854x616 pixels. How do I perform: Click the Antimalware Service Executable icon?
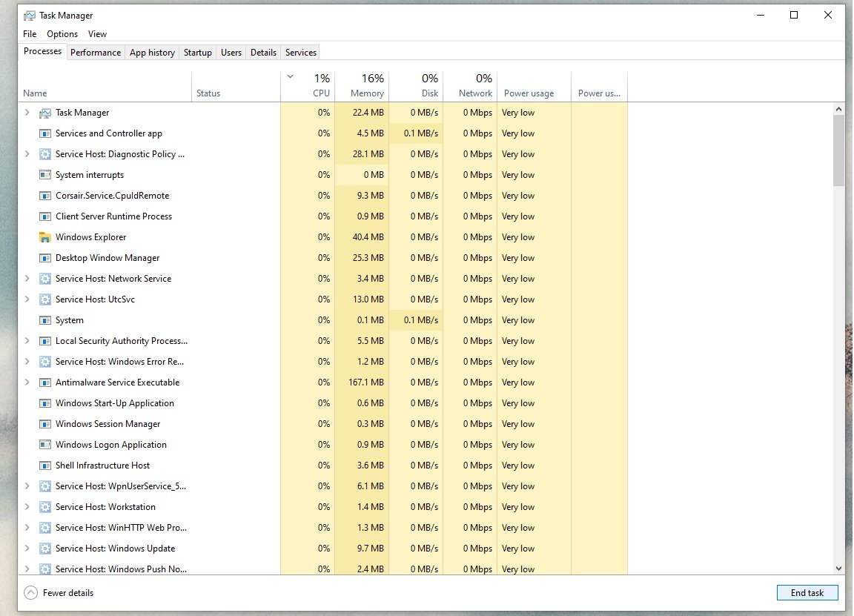point(45,382)
